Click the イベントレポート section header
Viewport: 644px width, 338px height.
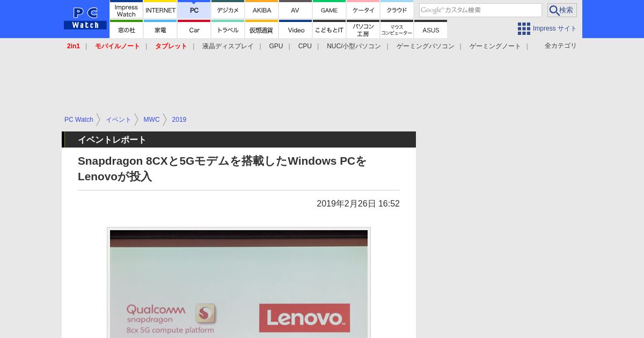pos(239,139)
